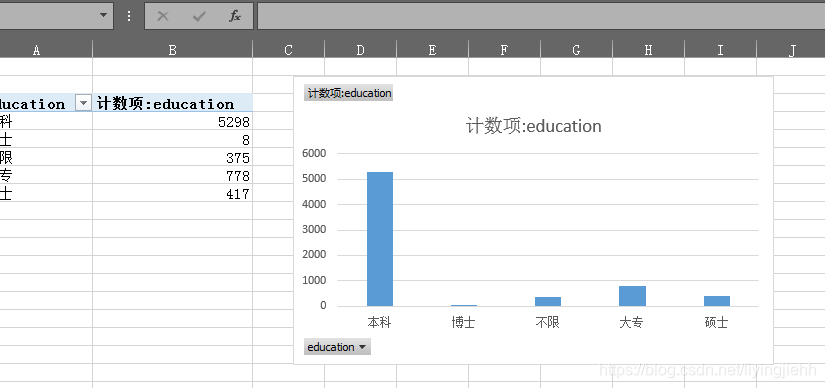The width and height of the screenshot is (825, 388).
Task: Click the 大专 axis label under chart
Action: 631,322
